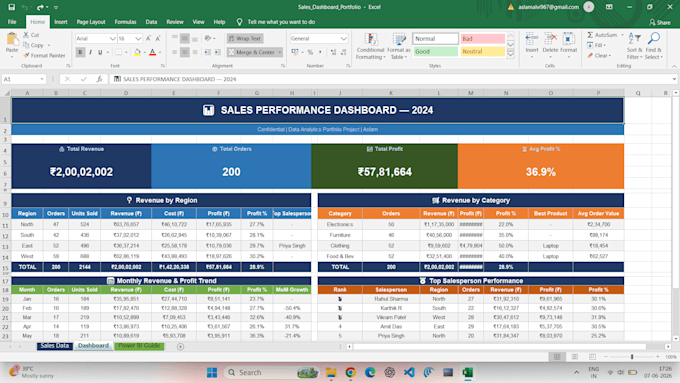
Task: Open the General number format dropdown
Action: (x=343, y=39)
